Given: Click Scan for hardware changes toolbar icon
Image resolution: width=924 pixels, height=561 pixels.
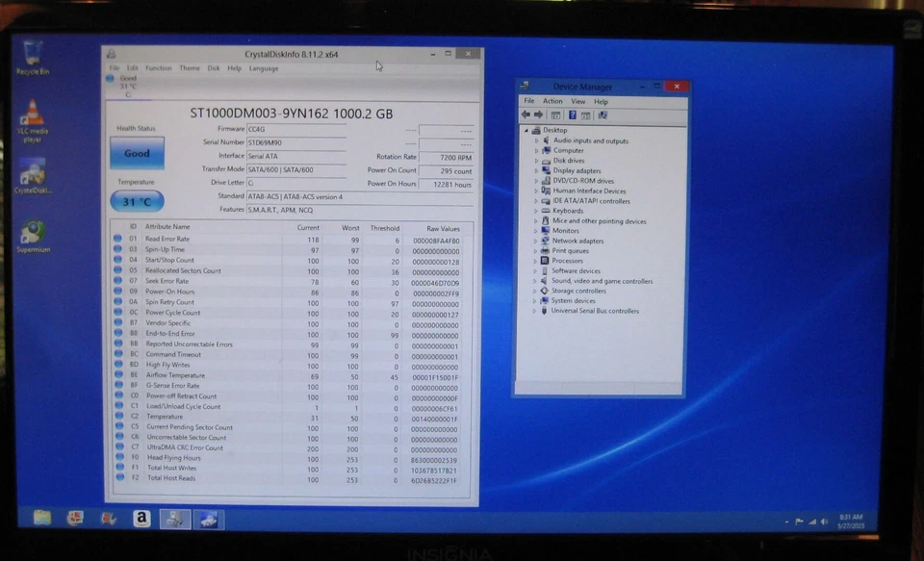Looking at the screenshot, I should [x=603, y=115].
